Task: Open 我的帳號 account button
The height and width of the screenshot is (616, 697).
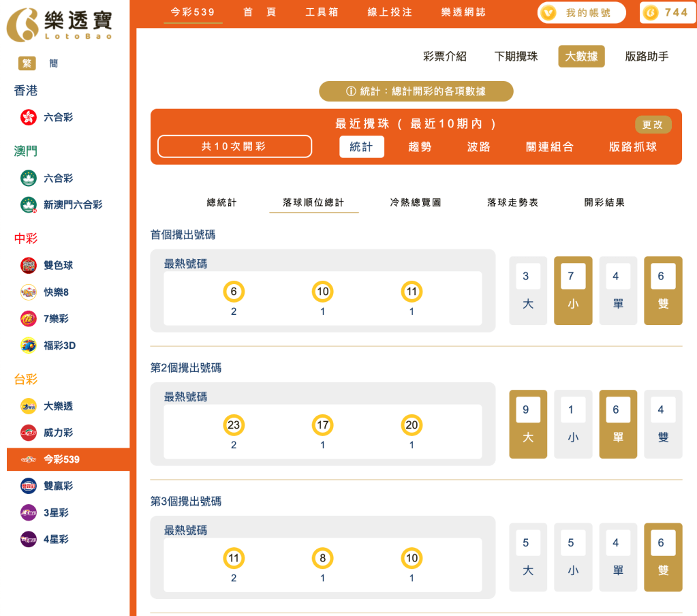Action: [x=581, y=13]
